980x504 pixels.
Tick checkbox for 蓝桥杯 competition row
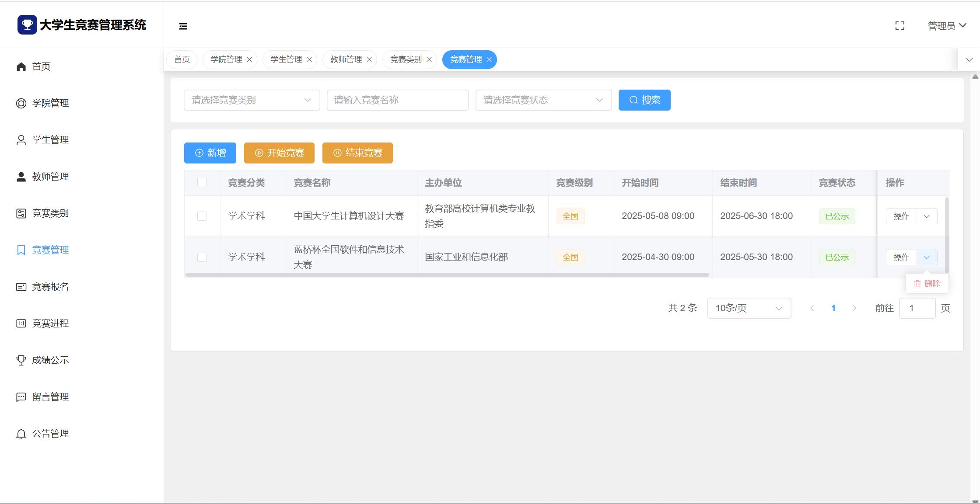202,257
